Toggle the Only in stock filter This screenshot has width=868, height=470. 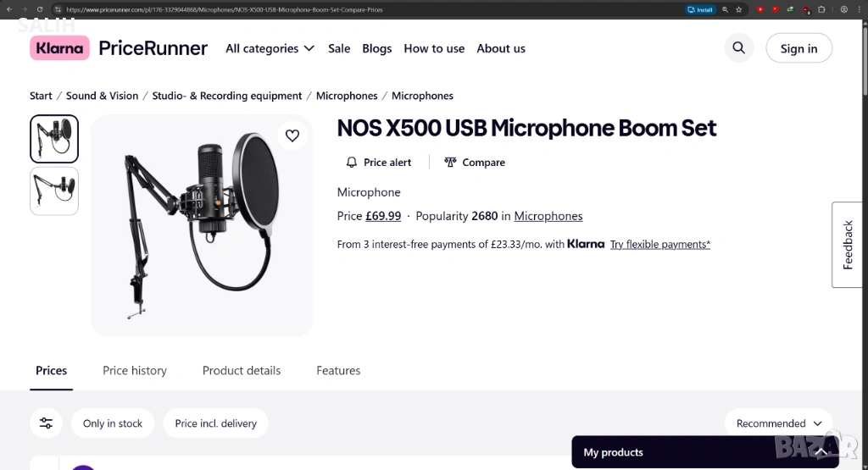(113, 423)
